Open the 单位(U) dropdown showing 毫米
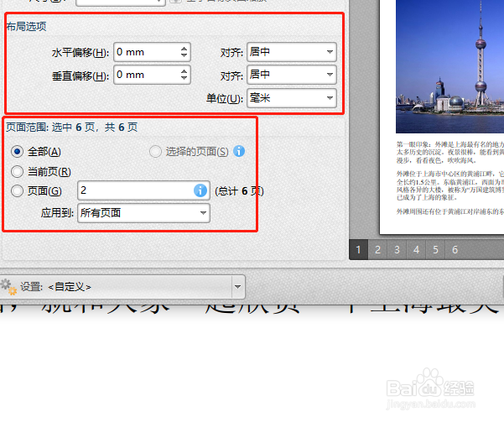The height and width of the screenshot is (422, 504). [292, 98]
